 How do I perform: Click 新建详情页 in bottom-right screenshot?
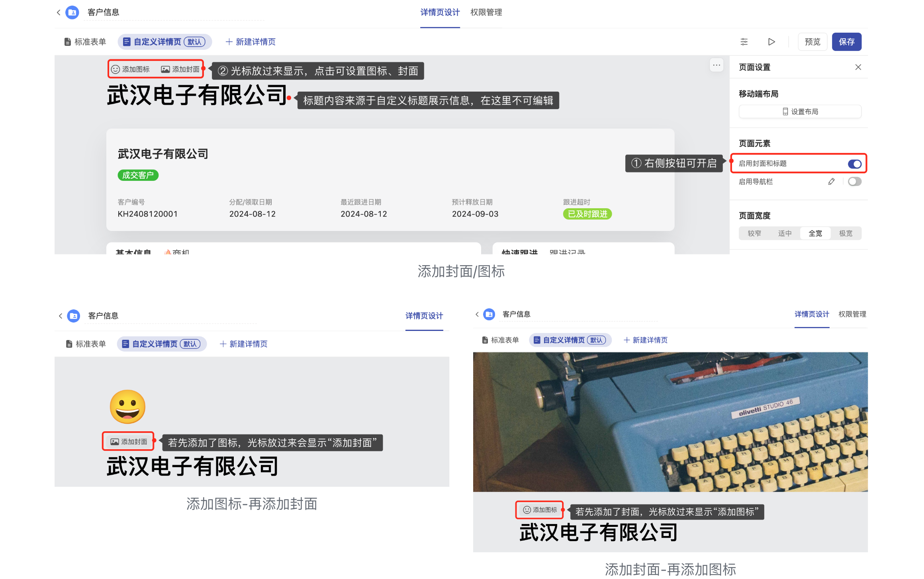646,340
